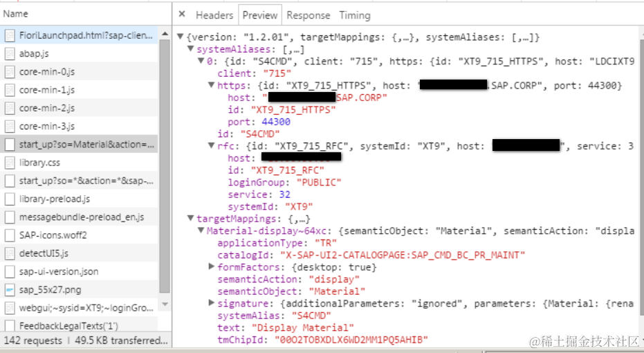Click the loginGroup "PUBLIC" value
644x353 pixels.
[x=319, y=183]
